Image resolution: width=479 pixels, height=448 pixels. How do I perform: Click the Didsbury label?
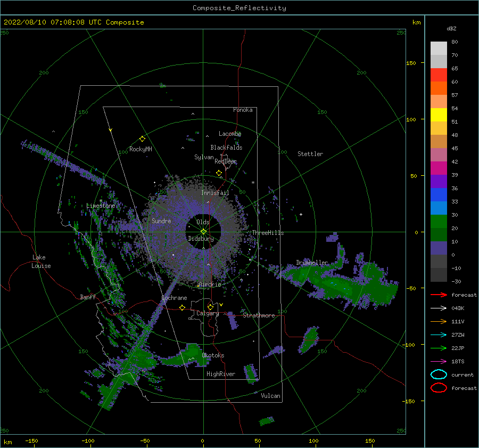point(201,239)
